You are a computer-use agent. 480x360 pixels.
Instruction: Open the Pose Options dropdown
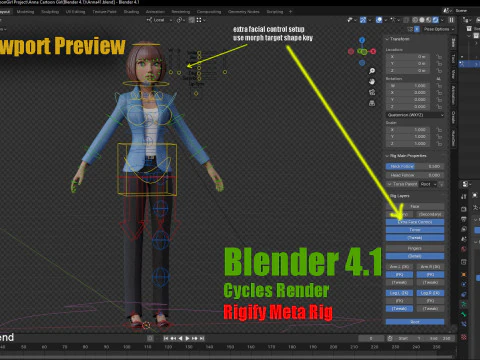point(439,29)
